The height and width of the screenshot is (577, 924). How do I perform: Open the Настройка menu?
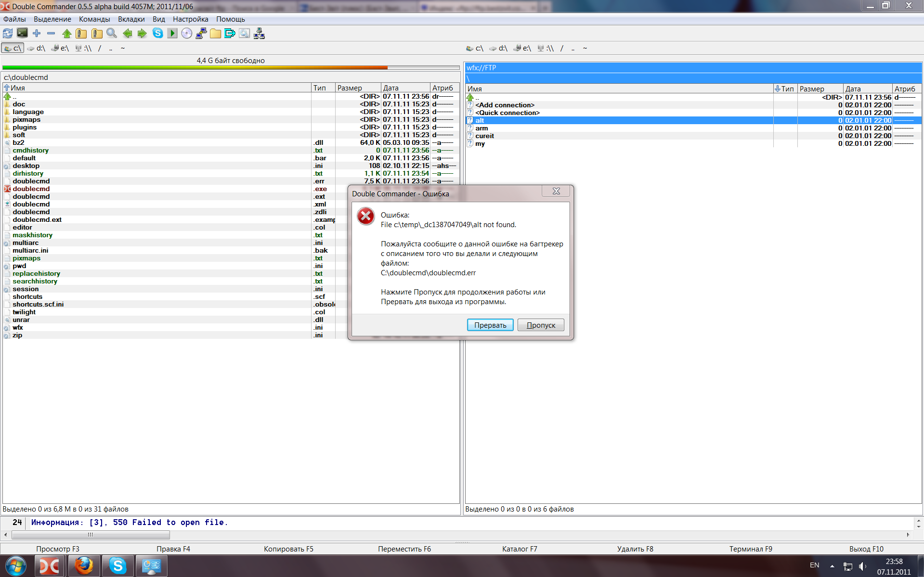(x=190, y=19)
